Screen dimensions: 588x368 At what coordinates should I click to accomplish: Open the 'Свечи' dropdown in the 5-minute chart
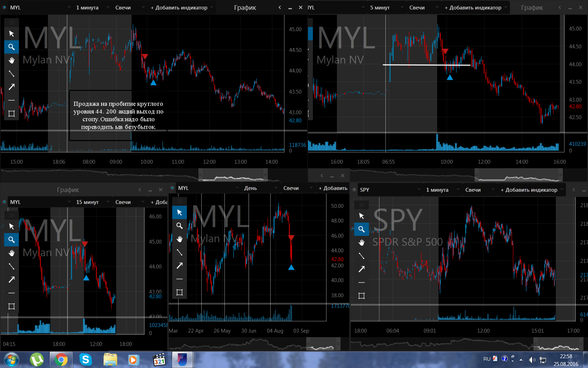pyautogui.click(x=423, y=7)
